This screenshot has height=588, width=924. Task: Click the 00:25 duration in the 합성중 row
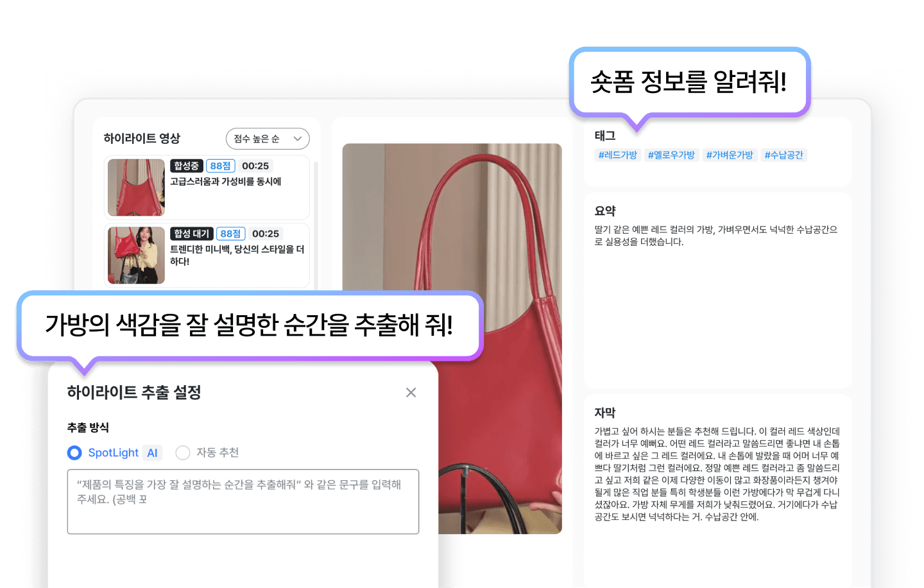click(255, 166)
